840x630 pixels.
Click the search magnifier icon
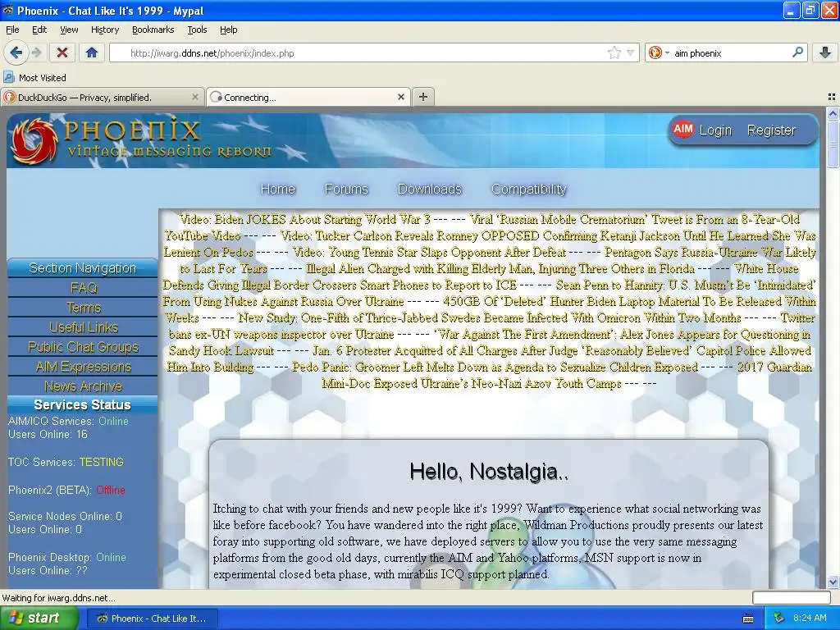[x=797, y=52]
